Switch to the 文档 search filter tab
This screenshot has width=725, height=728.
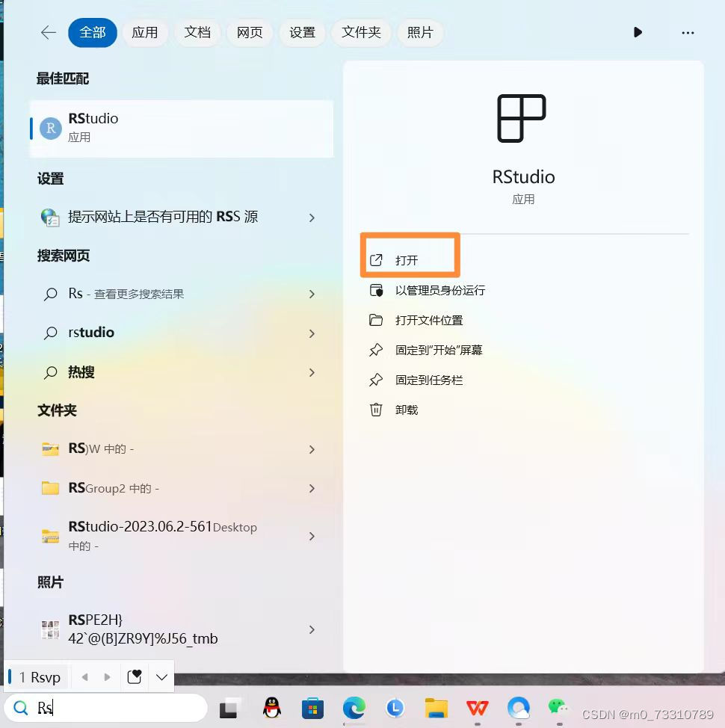(x=197, y=32)
